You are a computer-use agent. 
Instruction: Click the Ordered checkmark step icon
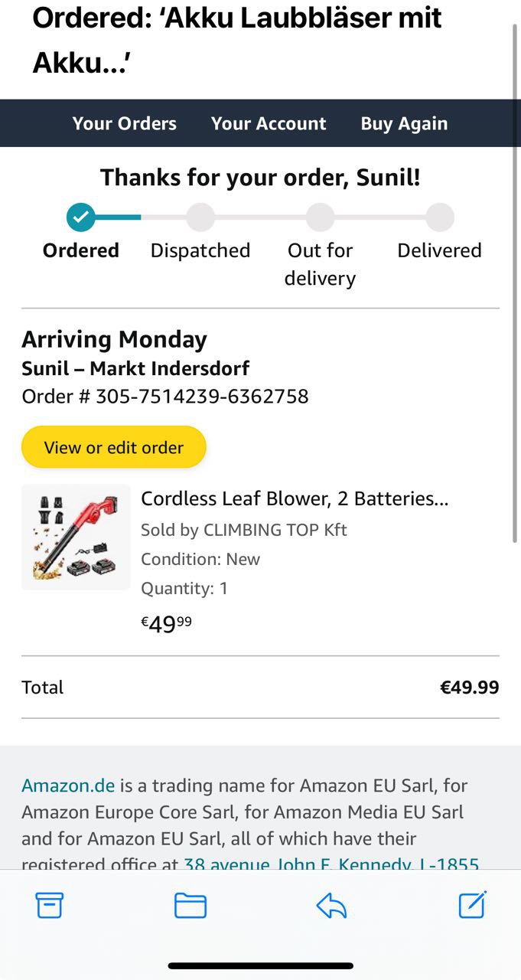pos(80,217)
